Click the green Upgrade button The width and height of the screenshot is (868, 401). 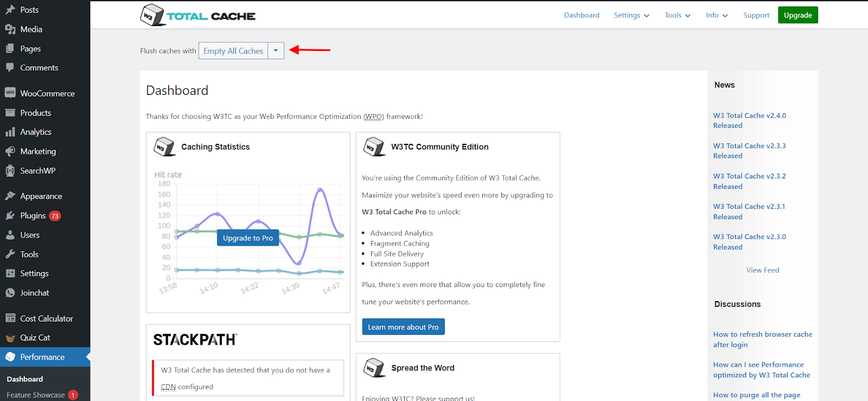coord(798,15)
